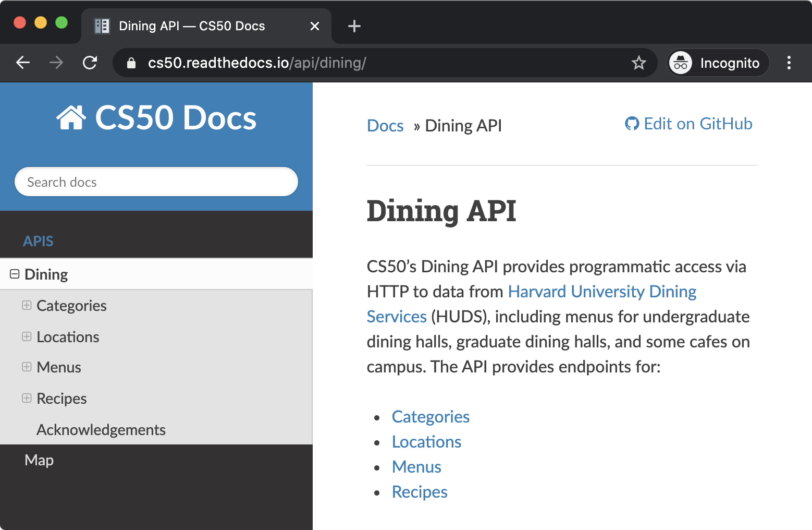Open Menus link in endpoints list

[416, 467]
